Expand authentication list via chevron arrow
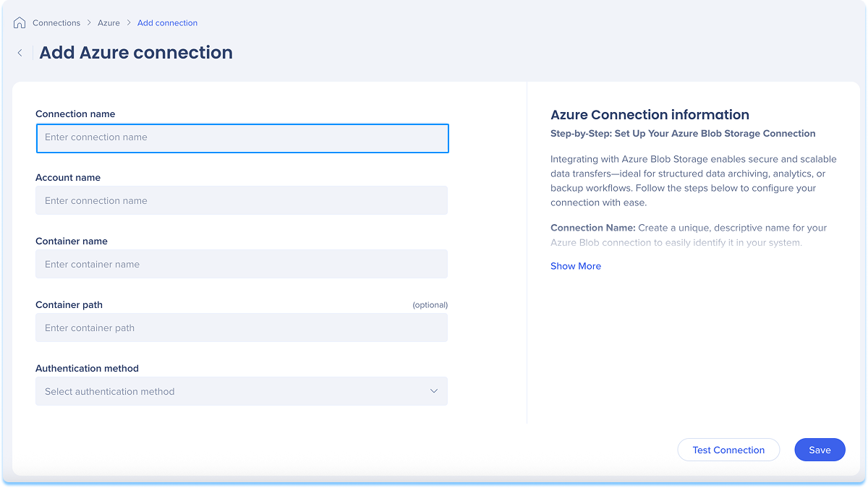The image size is (868, 488). 434,391
